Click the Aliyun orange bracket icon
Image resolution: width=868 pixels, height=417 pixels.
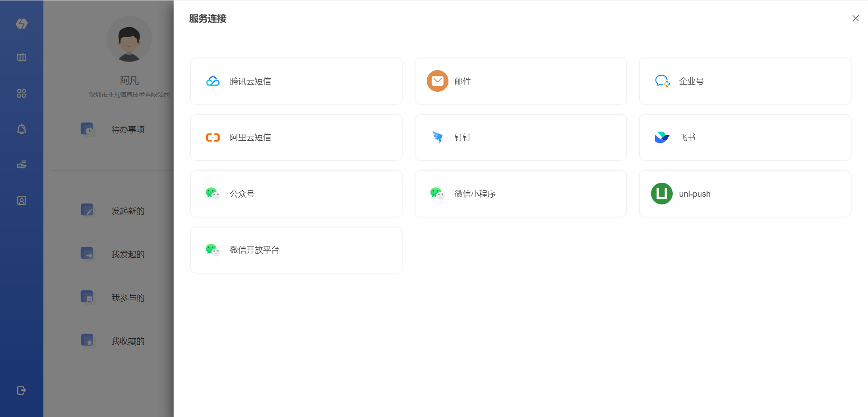(x=213, y=137)
